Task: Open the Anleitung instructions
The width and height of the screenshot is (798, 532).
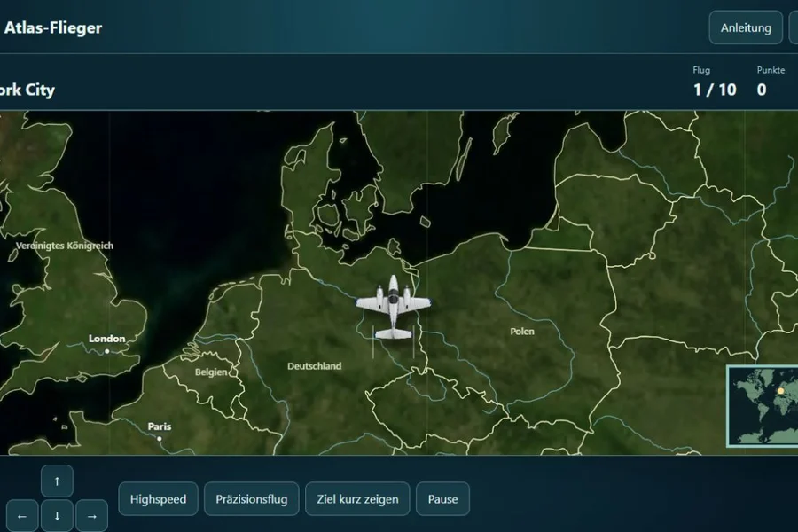Action: pos(746,27)
